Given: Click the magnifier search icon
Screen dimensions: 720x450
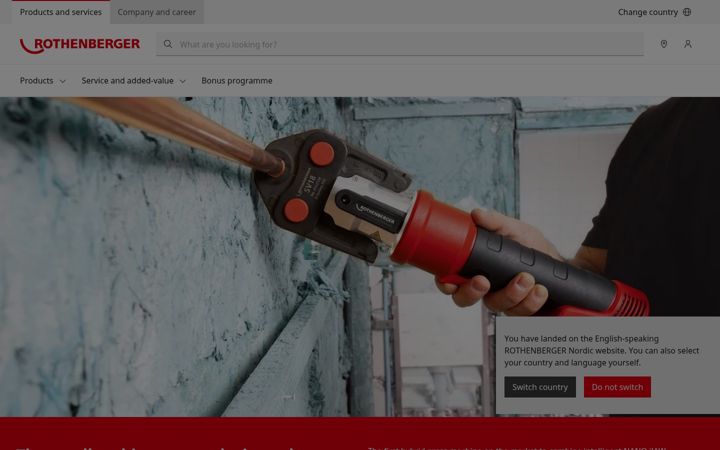Looking at the screenshot, I should [x=168, y=44].
